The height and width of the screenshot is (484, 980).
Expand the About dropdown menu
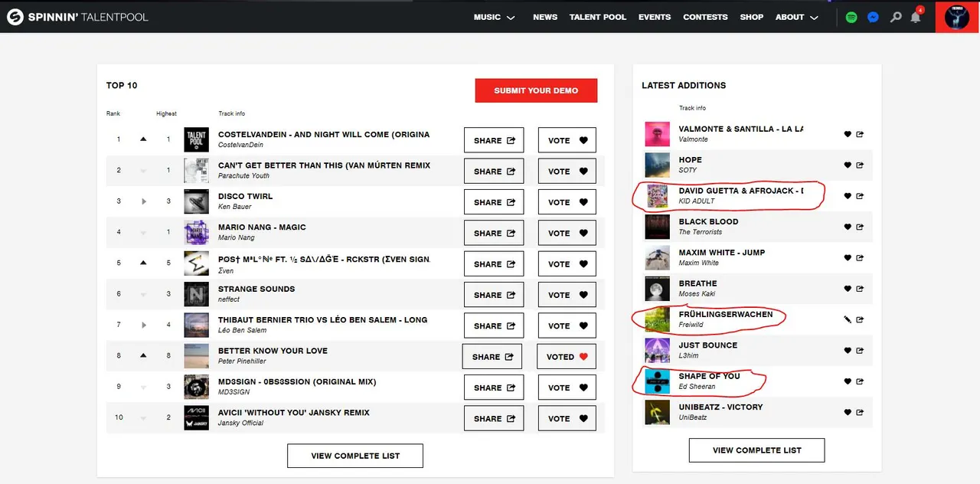(796, 17)
